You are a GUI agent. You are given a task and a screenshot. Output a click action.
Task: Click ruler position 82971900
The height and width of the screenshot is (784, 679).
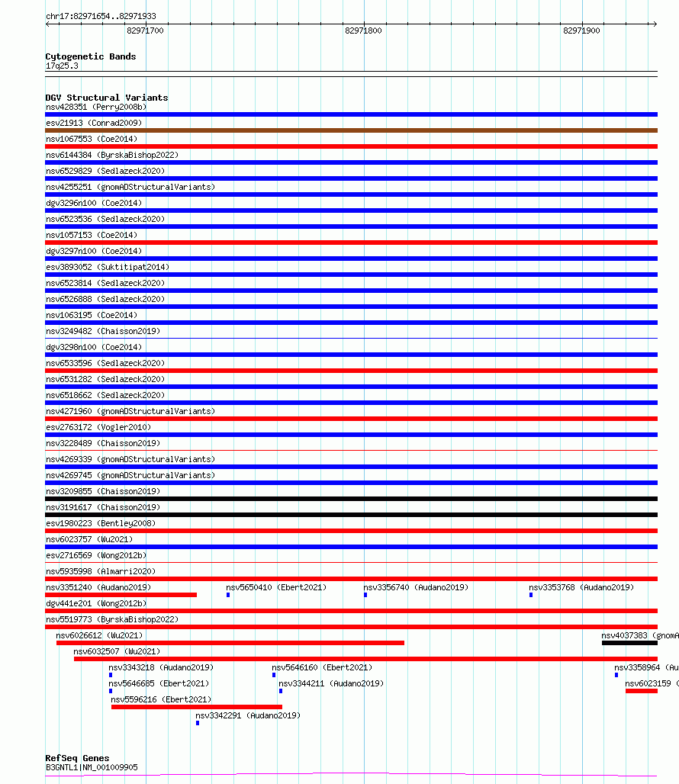tap(581, 31)
